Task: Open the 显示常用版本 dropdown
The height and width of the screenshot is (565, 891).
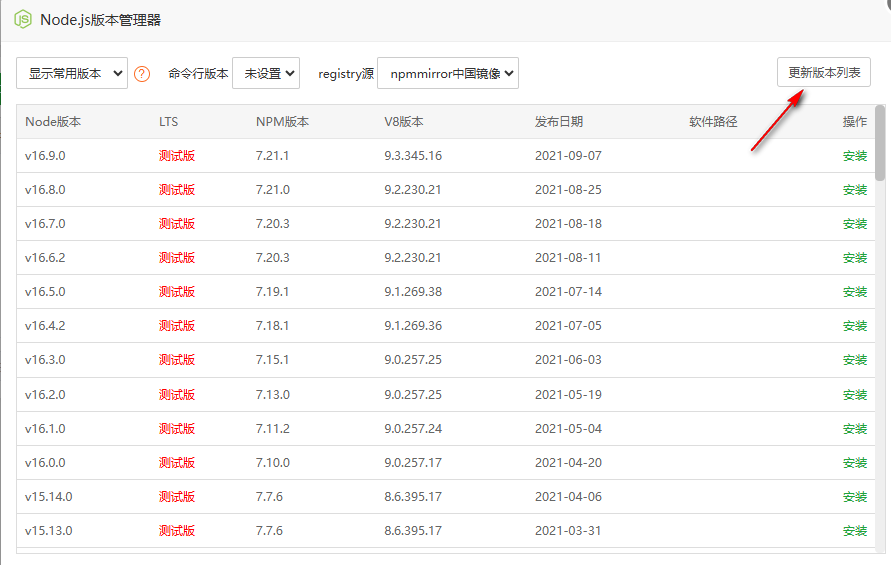Action: click(x=72, y=73)
